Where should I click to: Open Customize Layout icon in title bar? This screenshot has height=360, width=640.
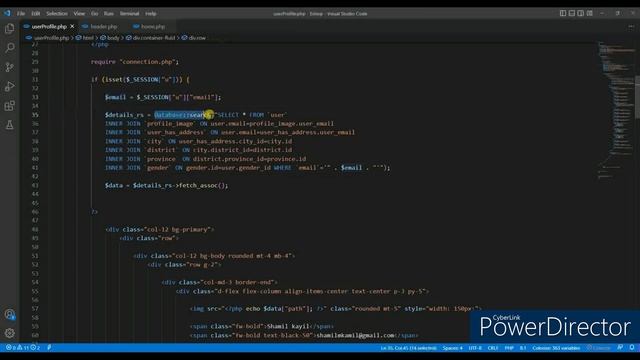pos(589,13)
